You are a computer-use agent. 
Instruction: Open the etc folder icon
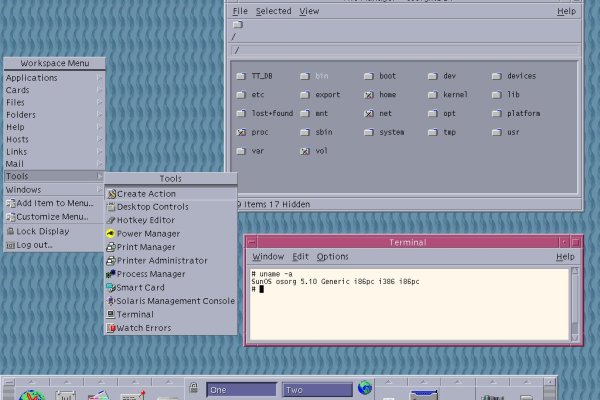(242, 95)
